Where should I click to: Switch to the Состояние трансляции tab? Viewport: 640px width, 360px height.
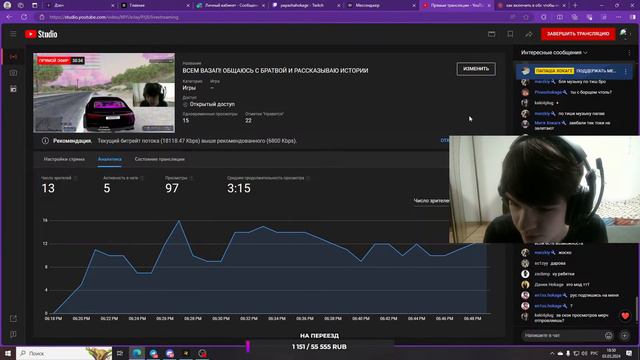(160, 159)
